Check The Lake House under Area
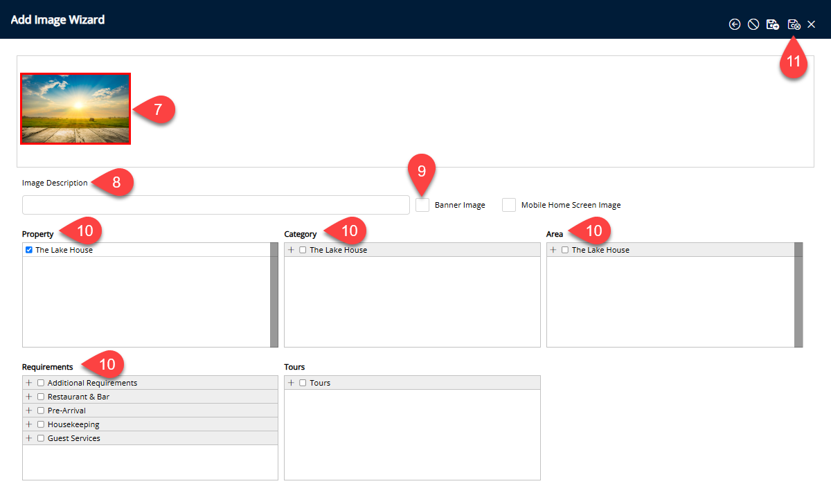Screen dimensions: 831x504 565,250
